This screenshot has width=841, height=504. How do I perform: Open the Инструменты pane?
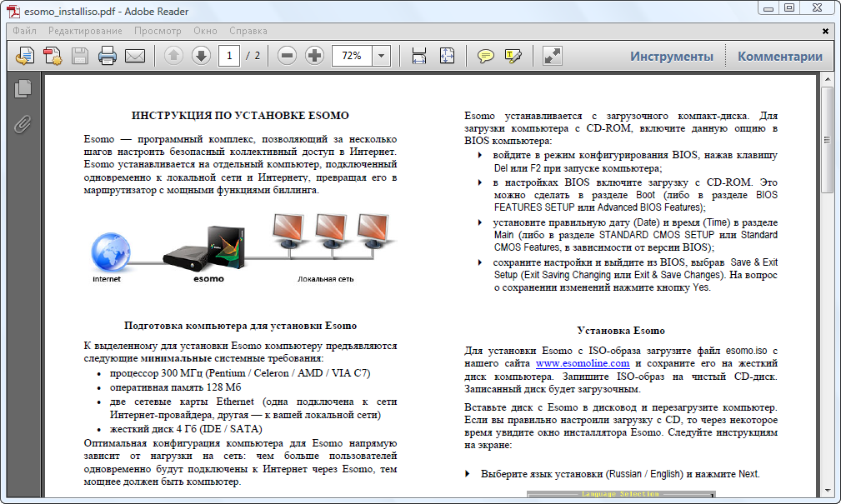pos(672,57)
